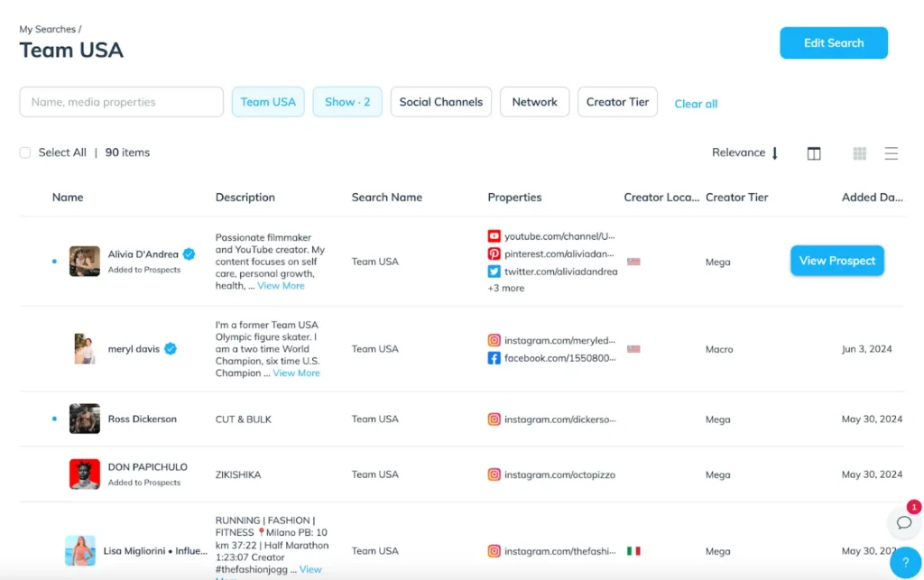Switch to grid view icon
924x580 pixels.
[x=860, y=153]
